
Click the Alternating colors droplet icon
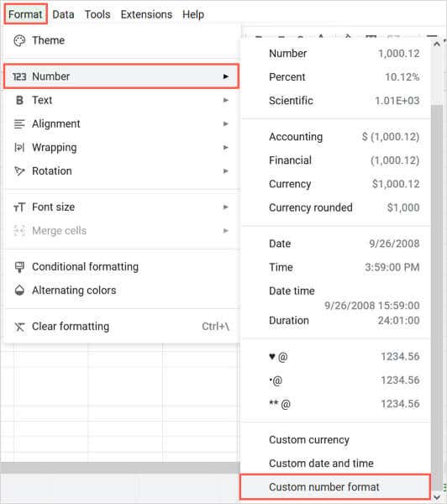[x=19, y=291]
